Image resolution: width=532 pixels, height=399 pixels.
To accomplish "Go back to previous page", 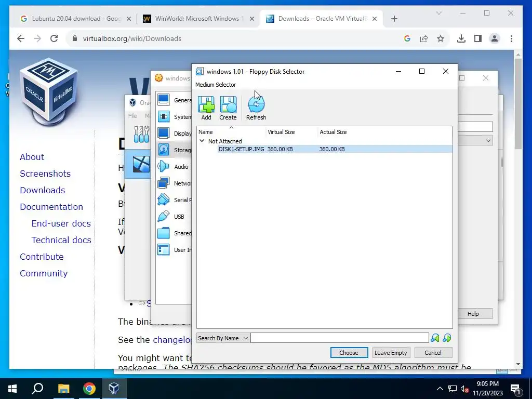I will coord(21,38).
